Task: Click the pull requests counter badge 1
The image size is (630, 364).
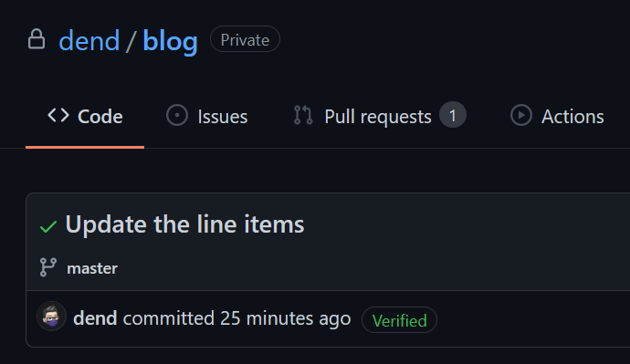Action: (452, 115)
